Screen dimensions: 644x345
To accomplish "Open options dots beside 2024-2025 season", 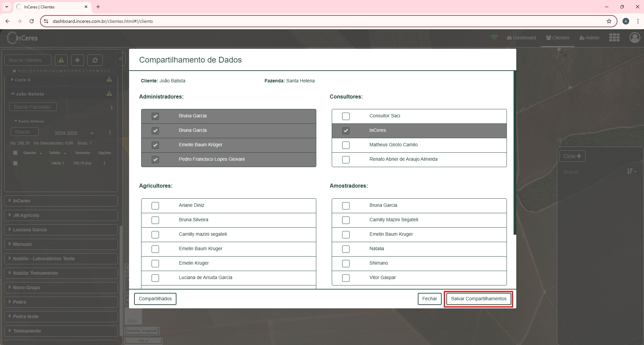I will (110, 132).
